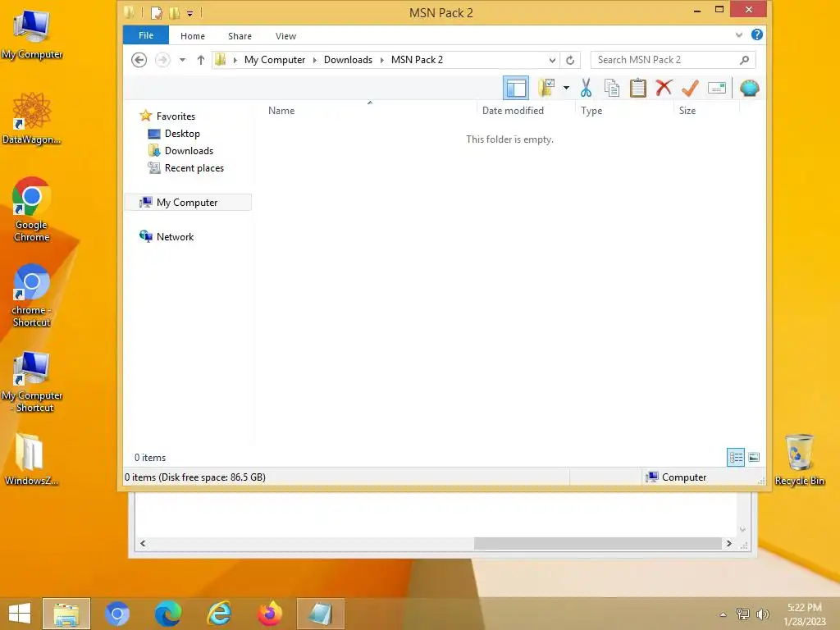The width and height of the screenshot is (840, 630).
Task: Open the WindowsZ folder on desktop
Action: pos(32,459)
